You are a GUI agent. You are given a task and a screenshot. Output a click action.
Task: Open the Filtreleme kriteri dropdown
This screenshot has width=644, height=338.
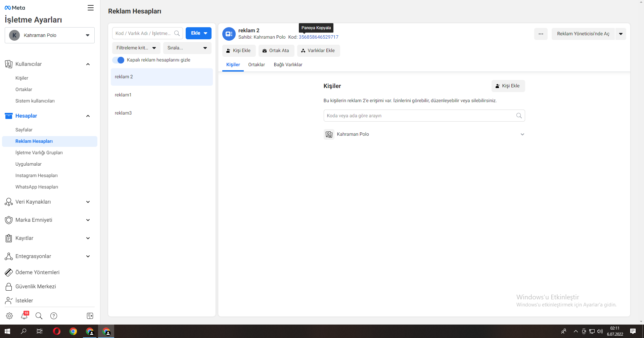[136, 48]
